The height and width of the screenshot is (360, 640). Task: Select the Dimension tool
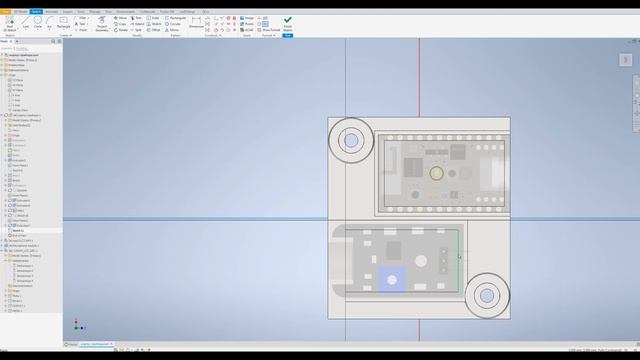click(x=196, y=22)
